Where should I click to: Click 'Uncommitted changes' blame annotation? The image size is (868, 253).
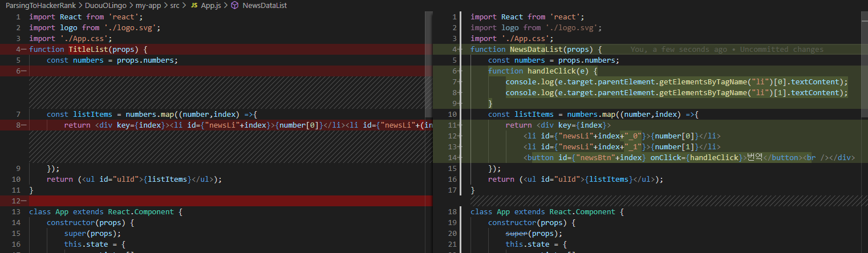(x=782, y=50)
